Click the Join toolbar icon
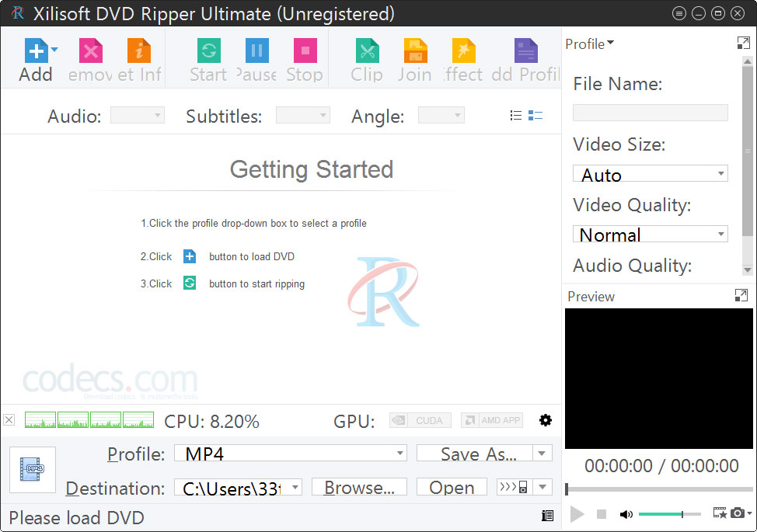 (415, 50)
